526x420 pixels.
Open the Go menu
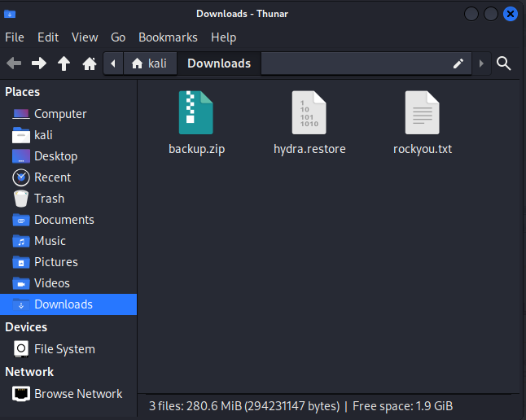118,37
